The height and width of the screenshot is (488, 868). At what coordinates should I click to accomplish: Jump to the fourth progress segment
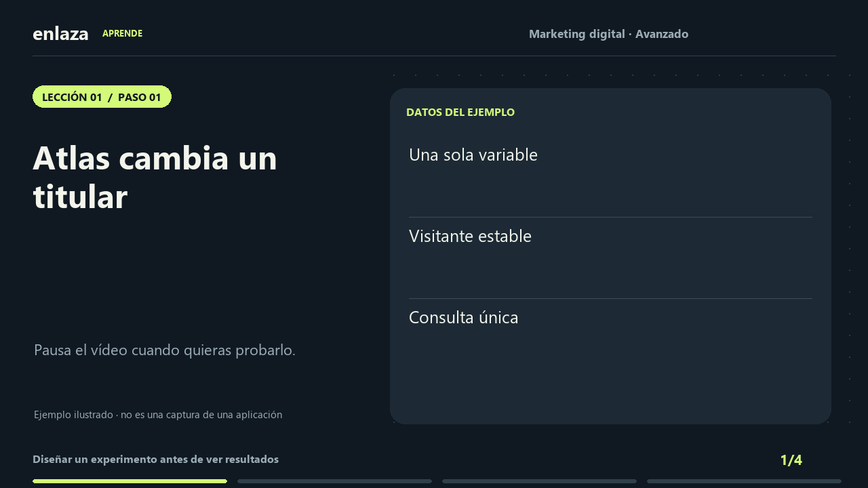point(744,481)
